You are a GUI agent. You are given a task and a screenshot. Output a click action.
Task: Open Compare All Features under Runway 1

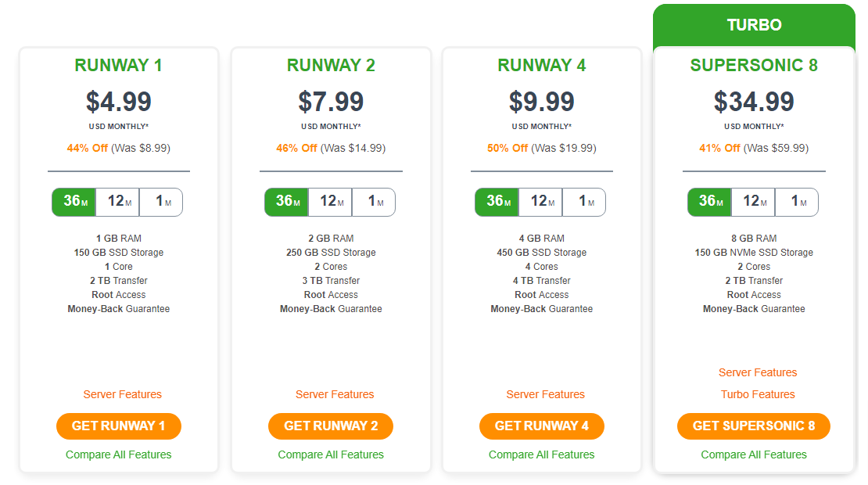[118, 454]
